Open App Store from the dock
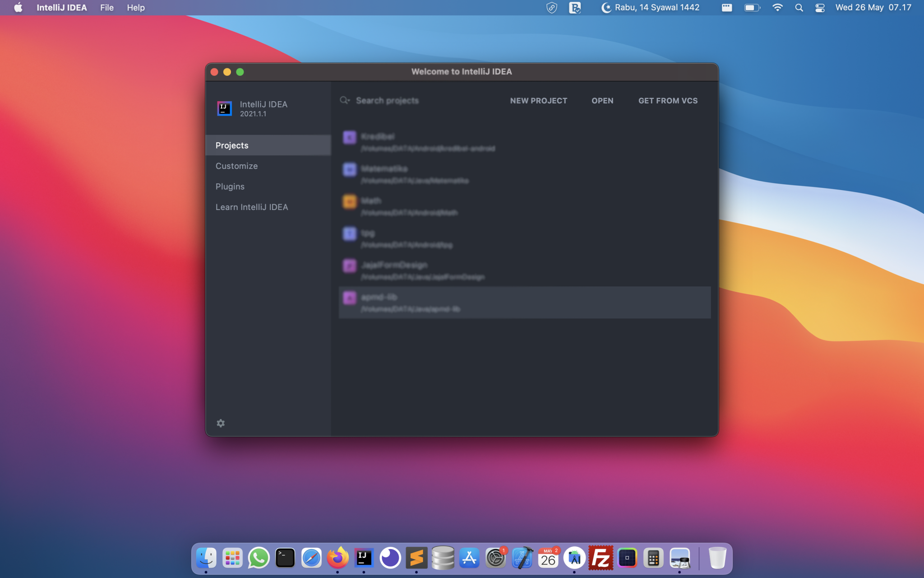Image resolution: width=924 pixels, height=578 pixels. point(469,558)
